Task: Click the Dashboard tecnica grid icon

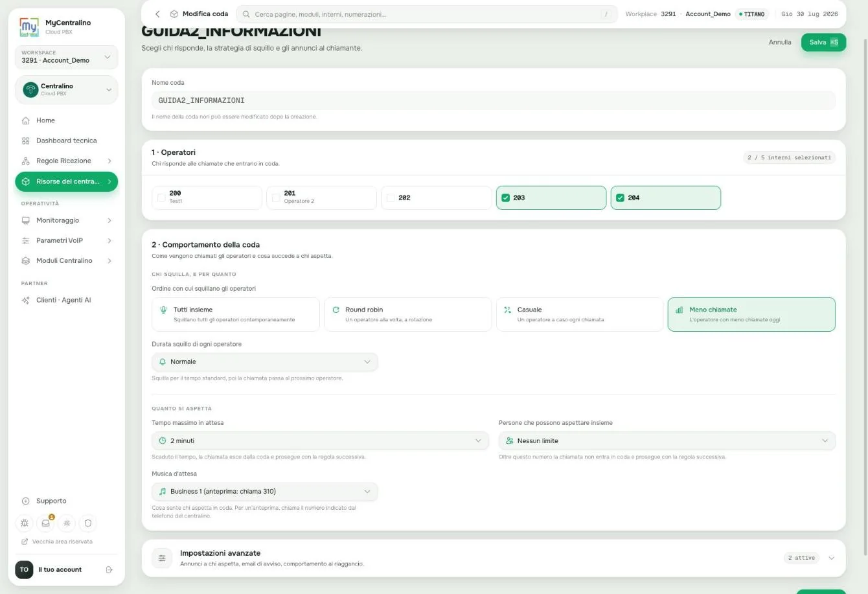Action: [x=26, y=141]
